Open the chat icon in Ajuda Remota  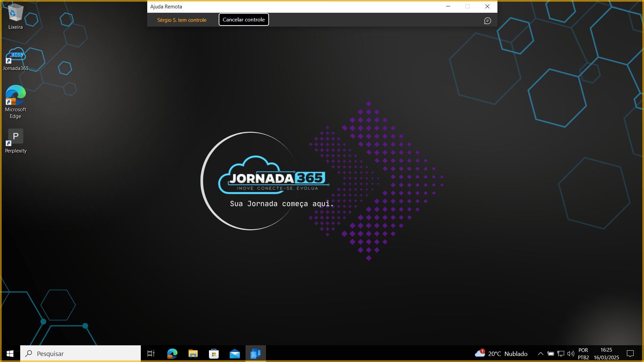487,21
